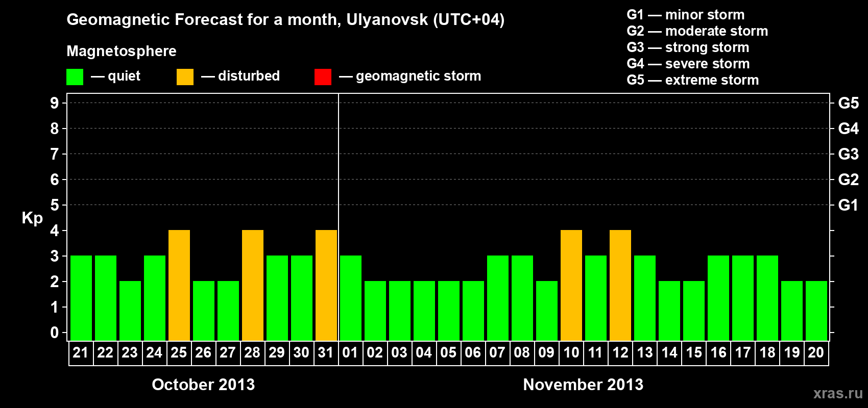Click the 'G1 — minor storm' legend line
This screenshot has height=408, width=868.
coord(686,15)
